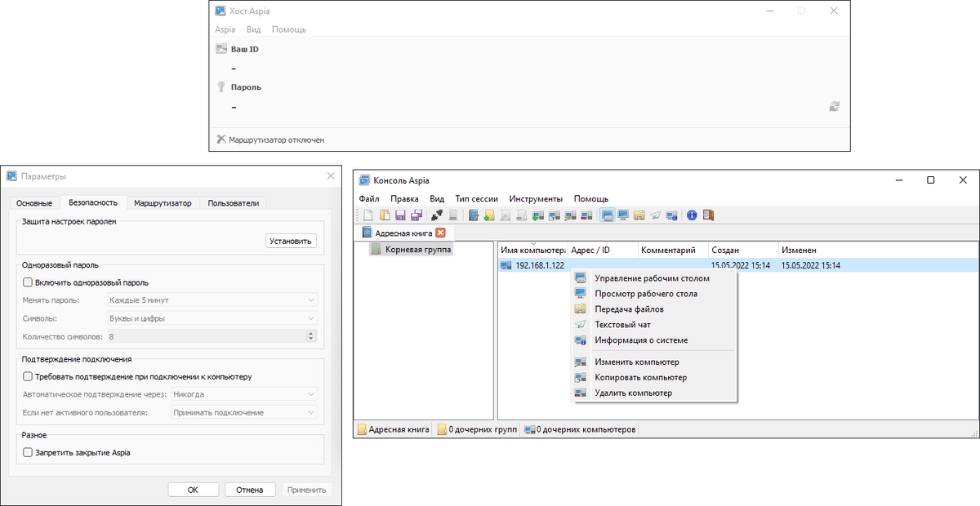This screenshot has height=506, width=980.
Task: Select Desktop Manage session type toolbar icon
Action: (x=607, y=215)
